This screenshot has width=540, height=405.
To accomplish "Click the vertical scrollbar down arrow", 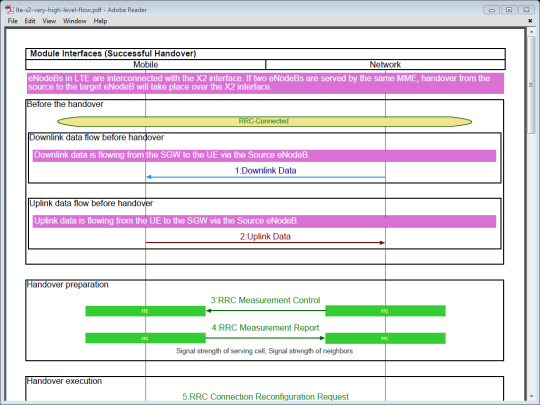I will (x=531, y=396).
